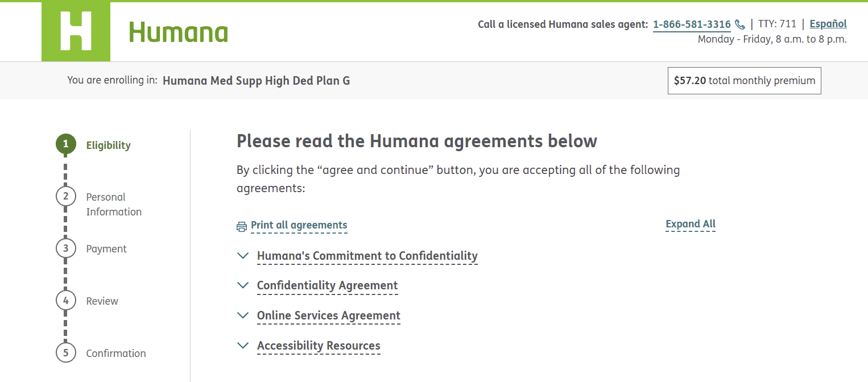
Task: Click step 4 Review circle
Action: (66, 301)
